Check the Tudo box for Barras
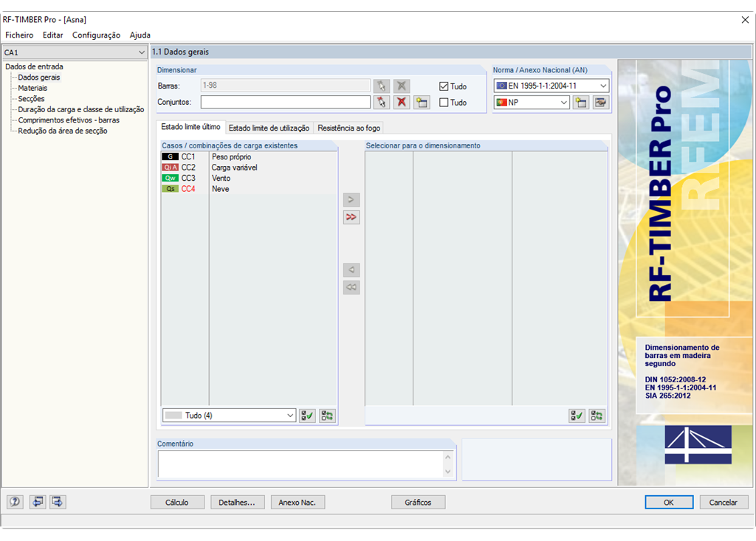 pyautogui.click(x=444, y=86)
